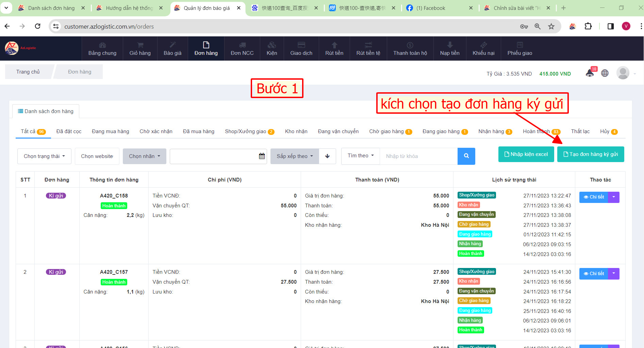Click the notification bell icon

pos(590,73)
